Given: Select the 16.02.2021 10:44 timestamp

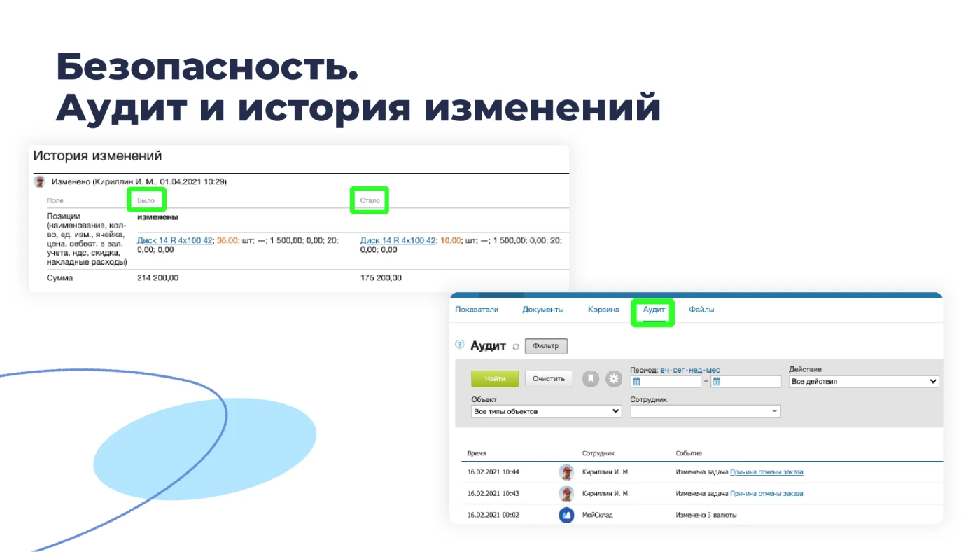Looking at the screenshot, I should tap(493, 472).
